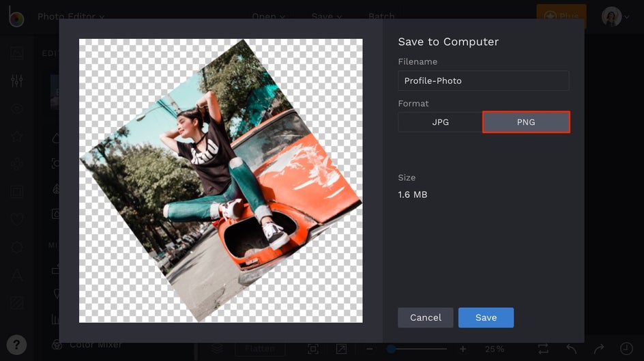
Task: Open the Batch menu
Action: point(381,16)
